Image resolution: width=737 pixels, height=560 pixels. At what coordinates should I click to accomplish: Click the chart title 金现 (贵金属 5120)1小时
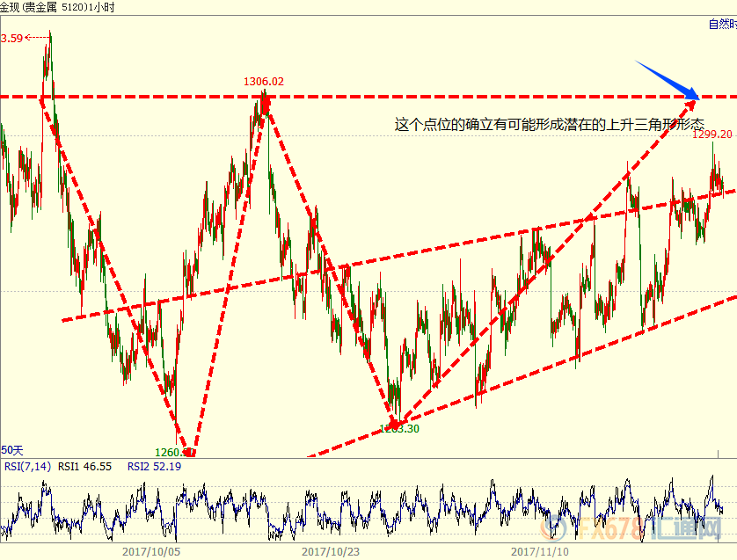[57, 7]
